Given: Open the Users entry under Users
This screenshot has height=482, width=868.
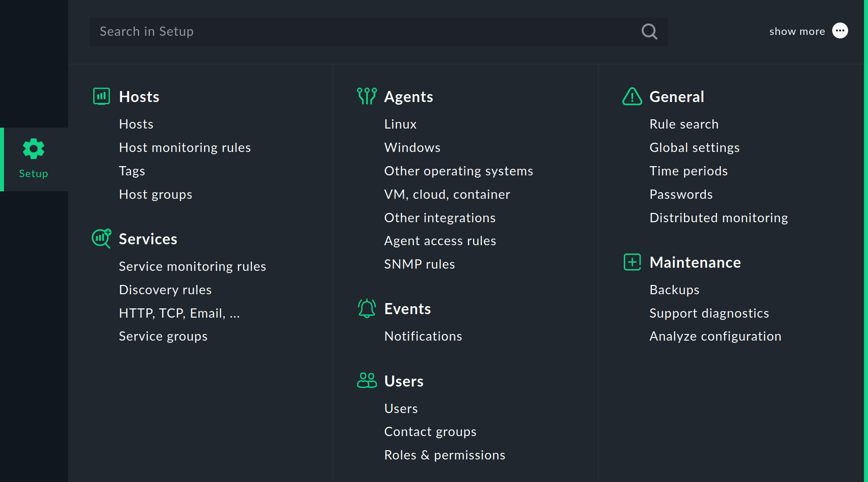Looking at the screenshot, I should (x=401, y=409).
